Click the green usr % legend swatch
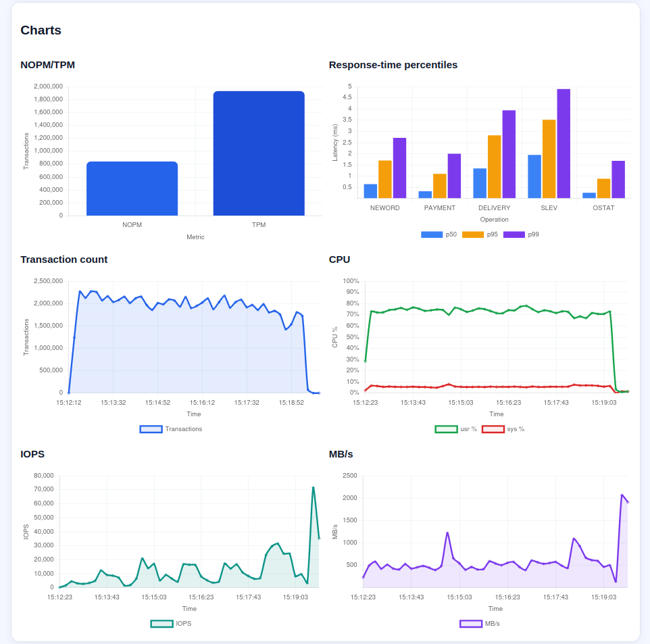Viewport: 650px width, 644px height. (446, 429)
